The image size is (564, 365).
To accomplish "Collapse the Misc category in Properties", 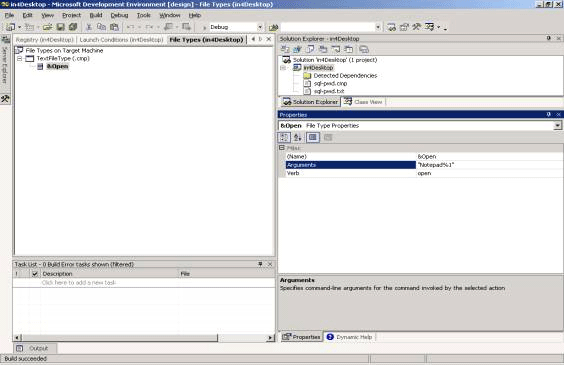I will point(282,148).
